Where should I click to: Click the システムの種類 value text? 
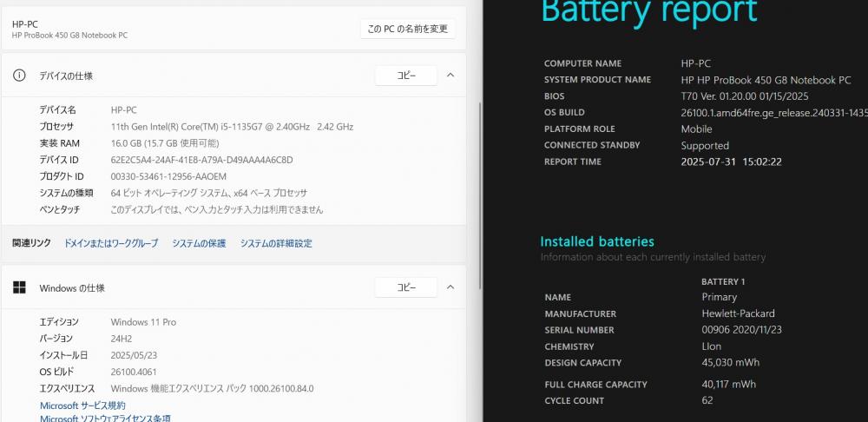point(208,194)
